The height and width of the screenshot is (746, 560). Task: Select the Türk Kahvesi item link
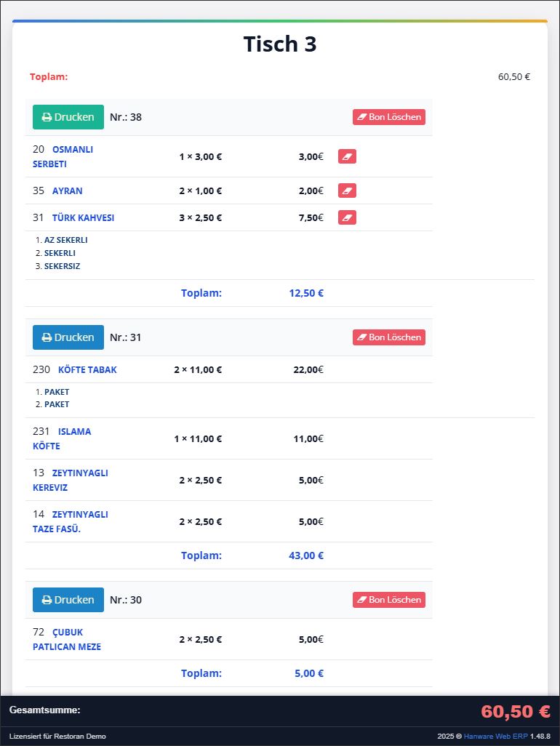[x=83, y=218]
